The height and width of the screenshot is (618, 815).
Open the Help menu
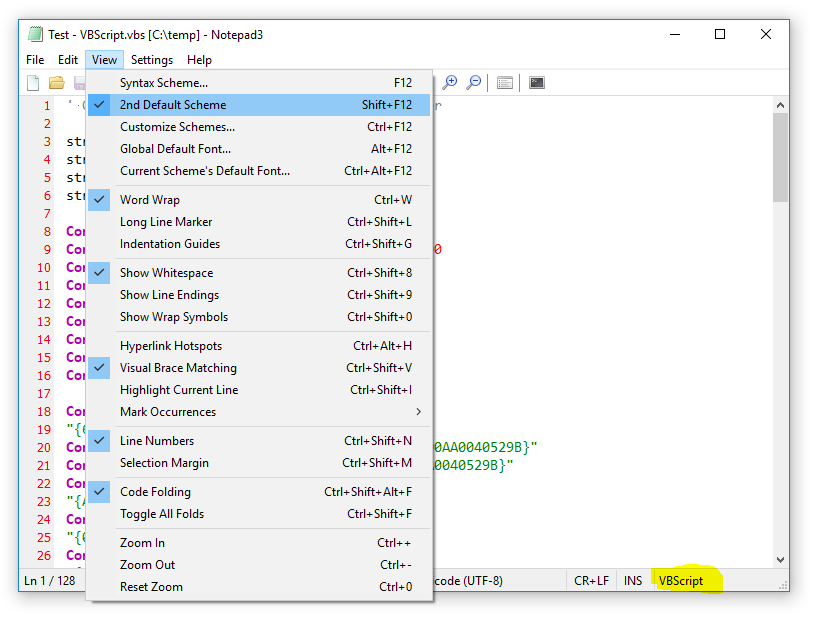tap(199, 60)
